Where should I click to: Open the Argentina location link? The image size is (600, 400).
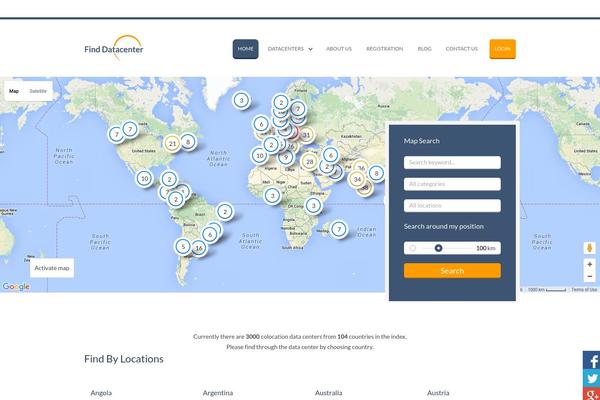click(218, 393)
